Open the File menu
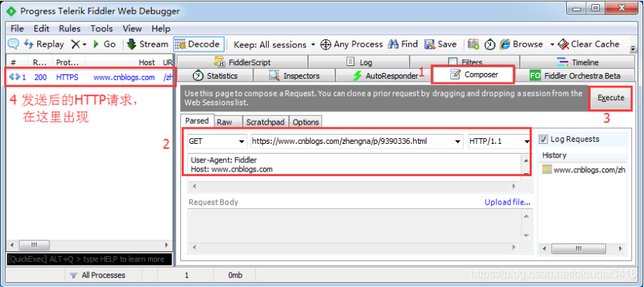Viewport: 644px width, 287px height. pyautogui.click(x=17, y=29)
